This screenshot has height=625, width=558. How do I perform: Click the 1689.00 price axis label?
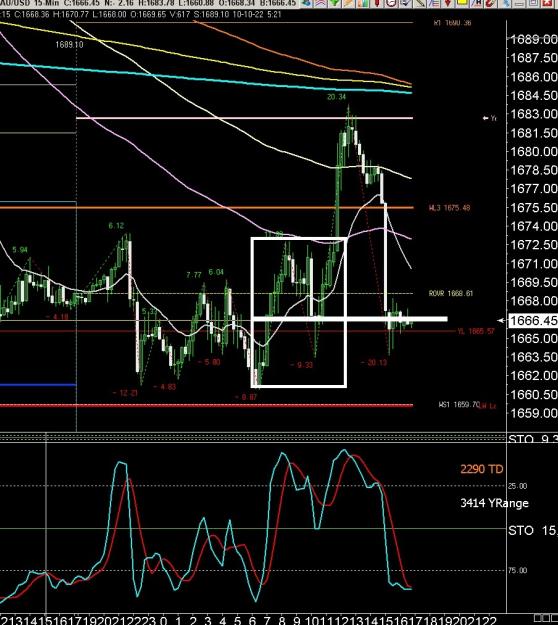coord(534,39)
